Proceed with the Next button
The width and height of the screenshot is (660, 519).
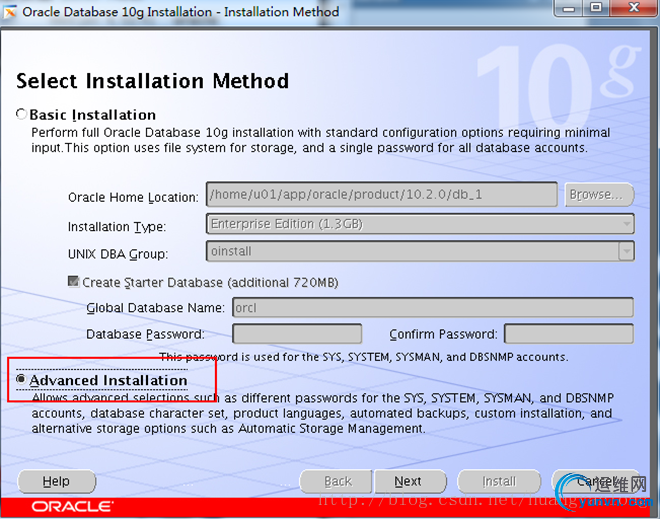tap(410, 481)
